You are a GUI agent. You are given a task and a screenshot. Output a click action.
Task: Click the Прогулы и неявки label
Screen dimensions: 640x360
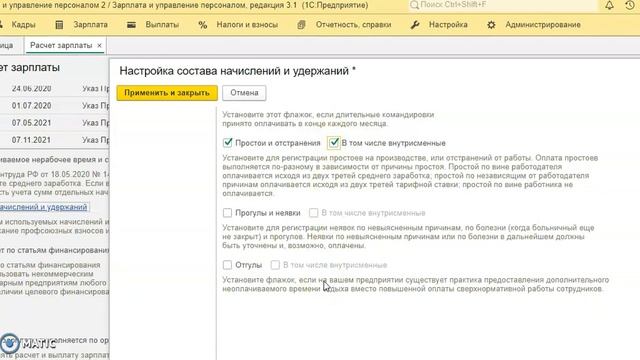point(268,213)
